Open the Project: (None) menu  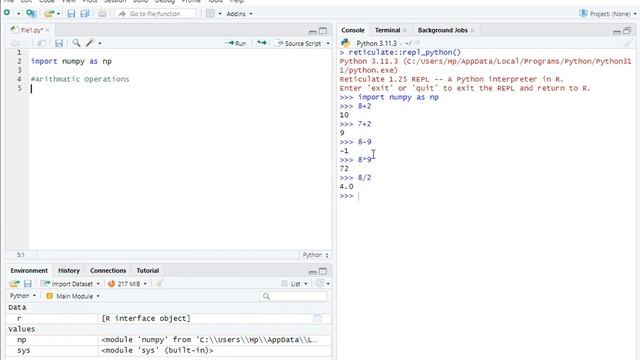pos(608,13)
